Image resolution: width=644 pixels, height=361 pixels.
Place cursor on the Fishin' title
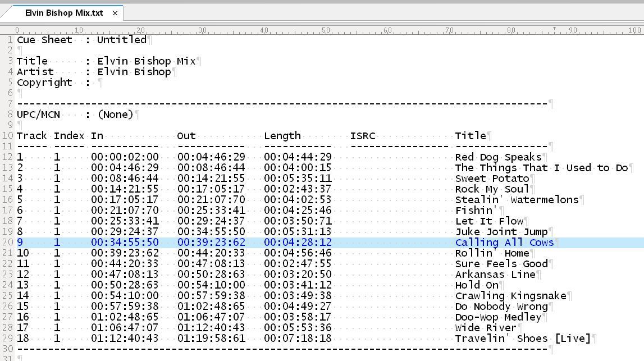(477, 211)
